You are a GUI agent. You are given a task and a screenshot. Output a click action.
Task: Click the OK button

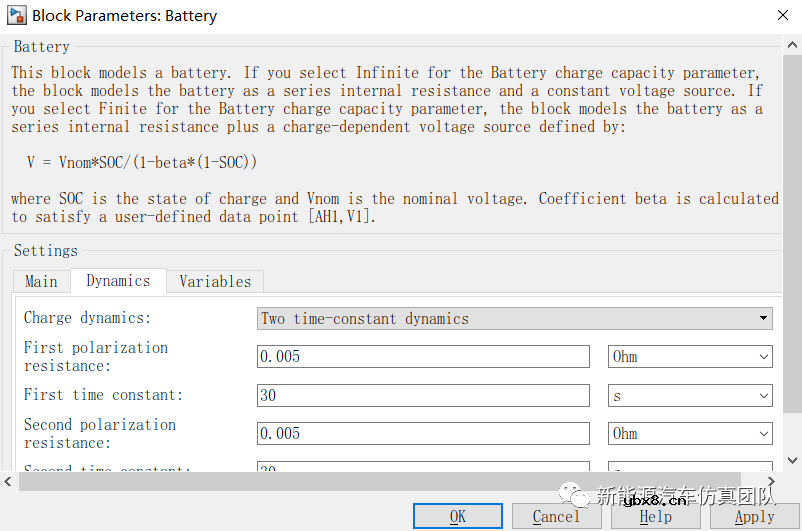tap(458, 516)
